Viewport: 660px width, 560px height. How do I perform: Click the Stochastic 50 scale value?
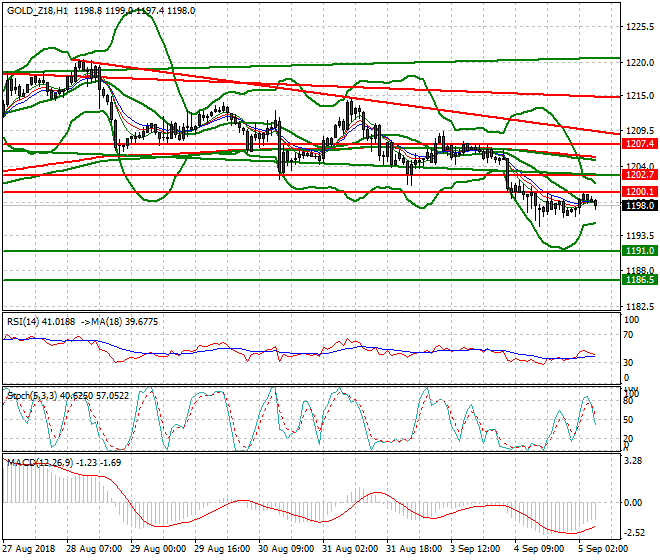[628, 420]
